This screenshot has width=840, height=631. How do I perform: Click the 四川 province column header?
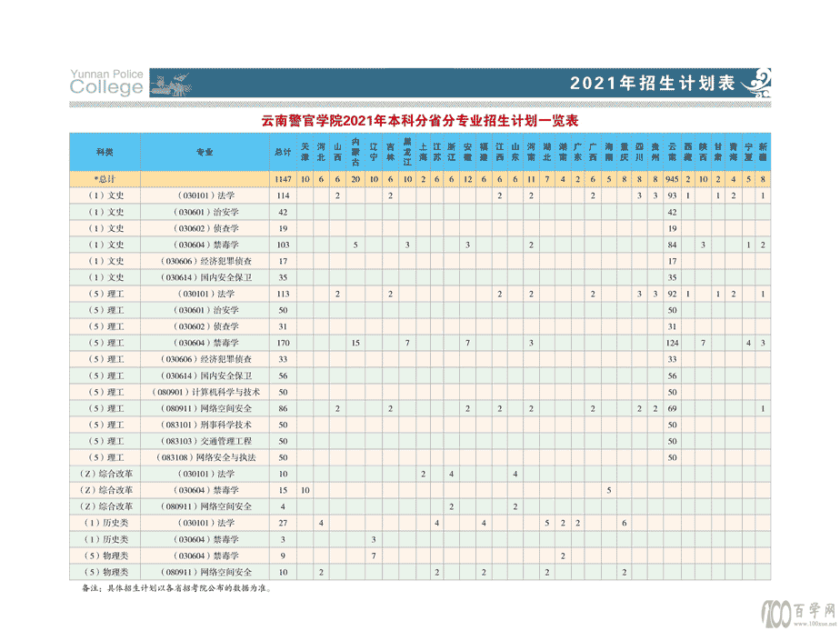[640, 152]
